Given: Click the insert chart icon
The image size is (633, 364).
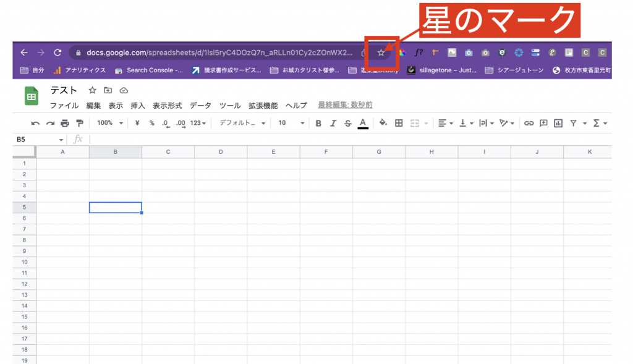Looking at the screenshot, I should (x=558, y=123).
